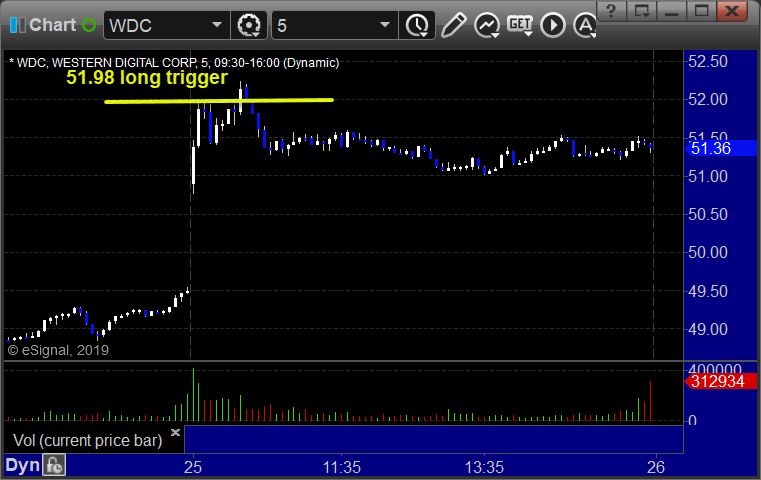
Task: Click the 52.50 price axis label
Action: pos(708,62)
